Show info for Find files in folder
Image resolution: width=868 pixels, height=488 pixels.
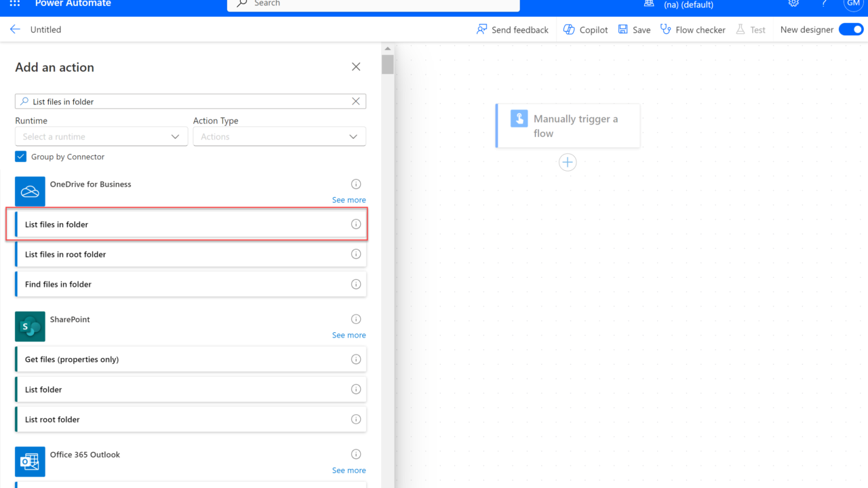[355, 285]
